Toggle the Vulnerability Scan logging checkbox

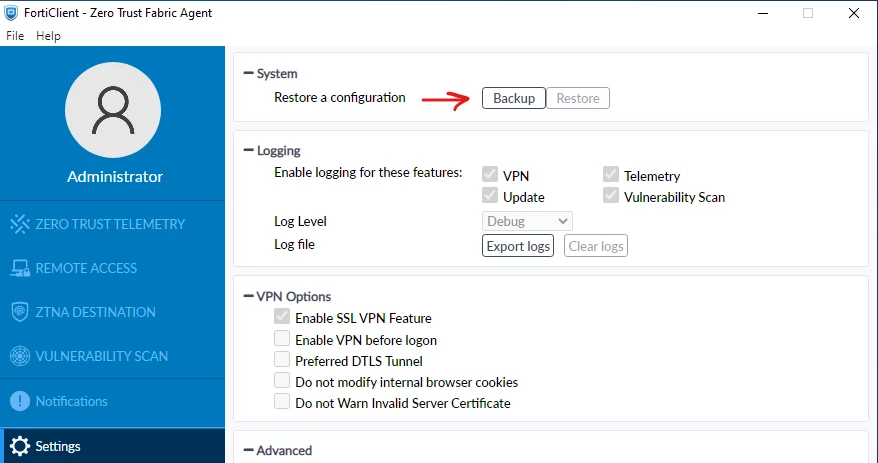point(611,195)
